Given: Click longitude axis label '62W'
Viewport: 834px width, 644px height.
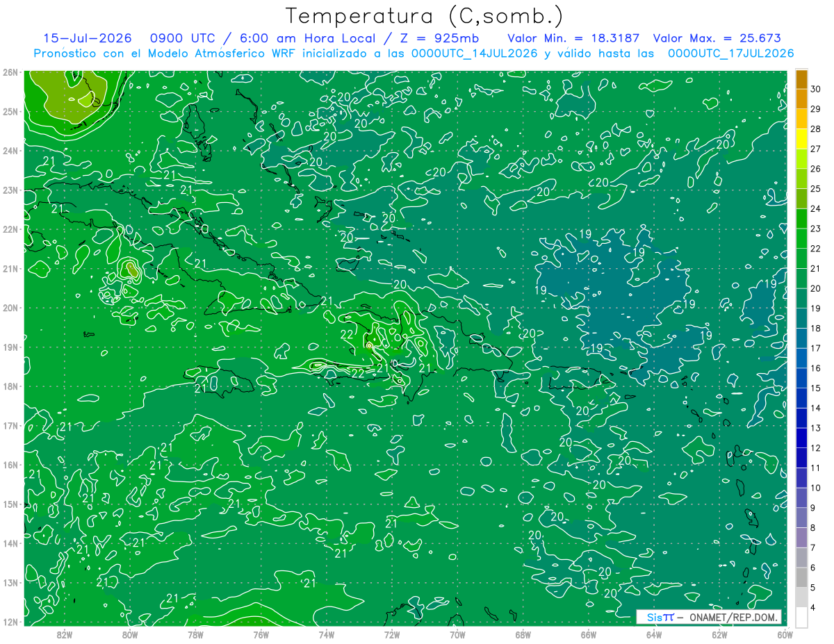Looking at the screenshot, I should pyautogui.click(x=719, y=634).
